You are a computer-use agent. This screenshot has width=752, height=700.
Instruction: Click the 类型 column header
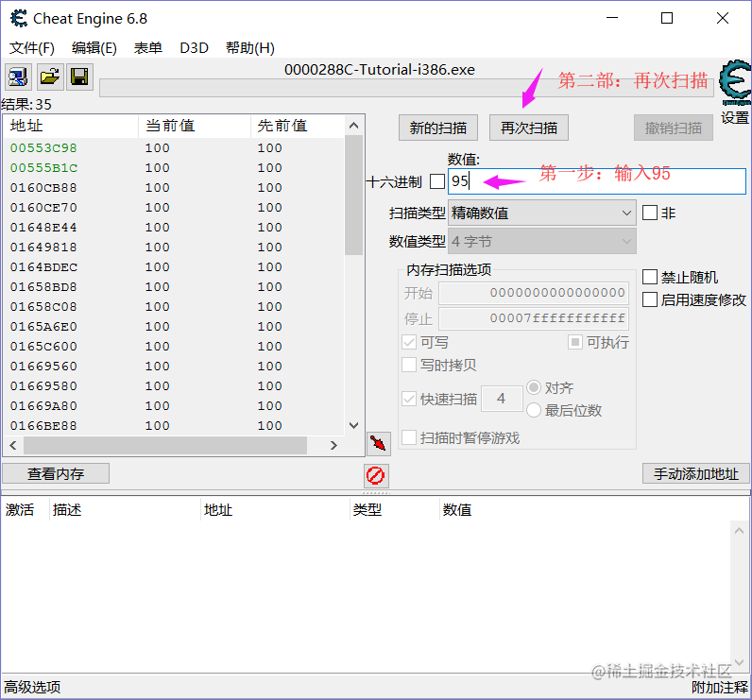(x=395, y=510)
